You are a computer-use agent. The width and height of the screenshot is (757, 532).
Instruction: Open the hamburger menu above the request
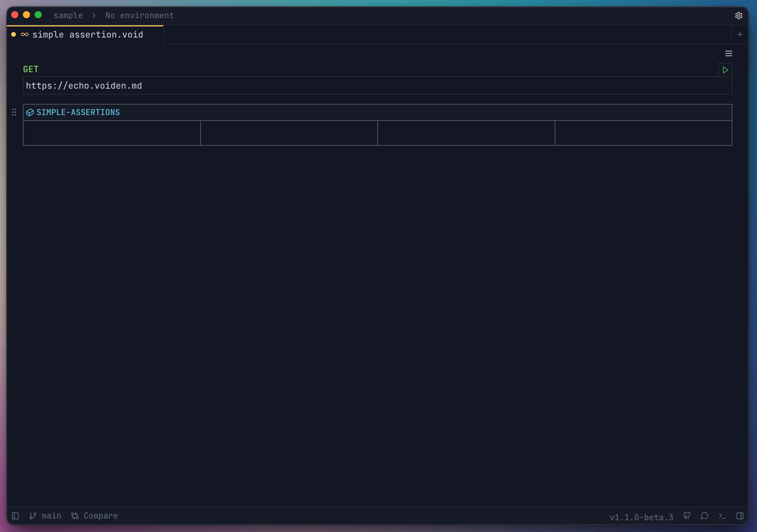tap(729, 53)
